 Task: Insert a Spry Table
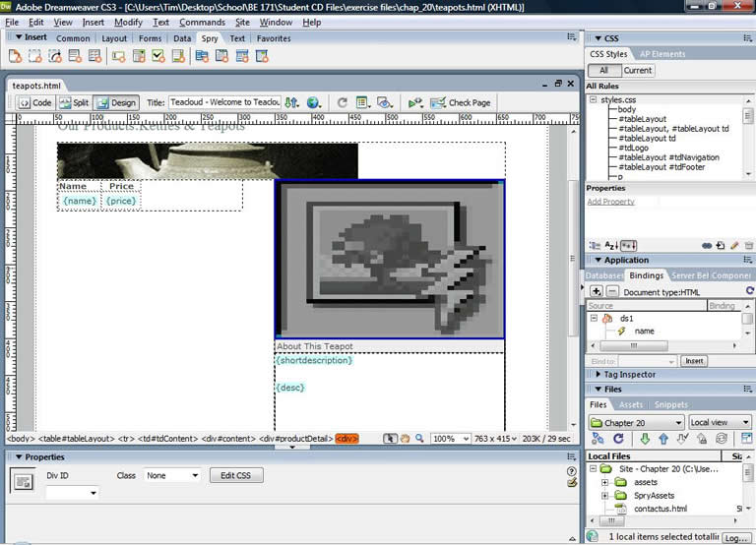(x=94, y=56)
